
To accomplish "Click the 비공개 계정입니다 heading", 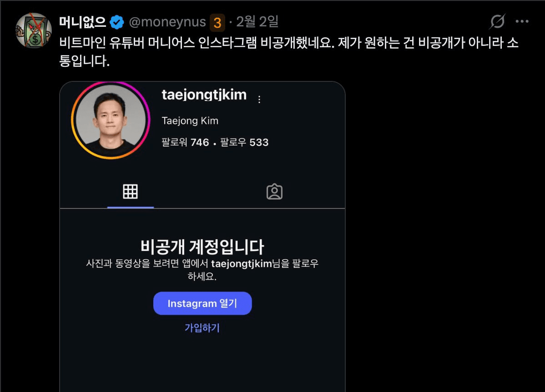I will (202, 247).
